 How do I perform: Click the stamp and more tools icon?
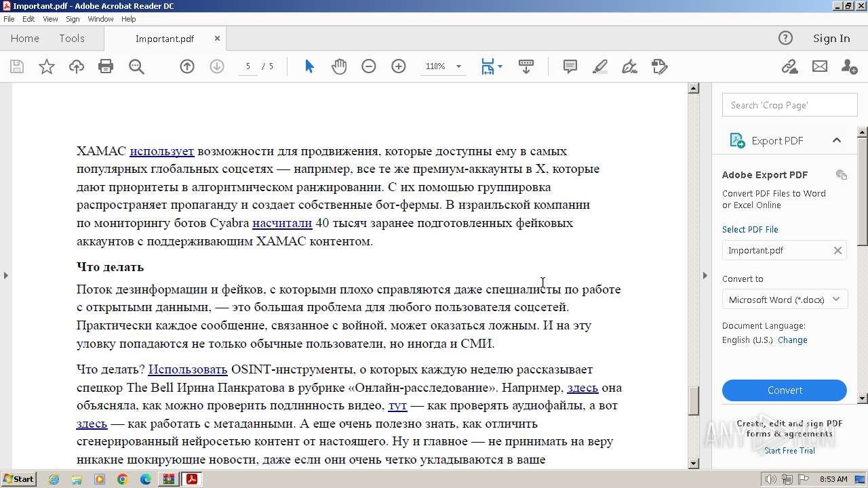[x=660, y=66]
